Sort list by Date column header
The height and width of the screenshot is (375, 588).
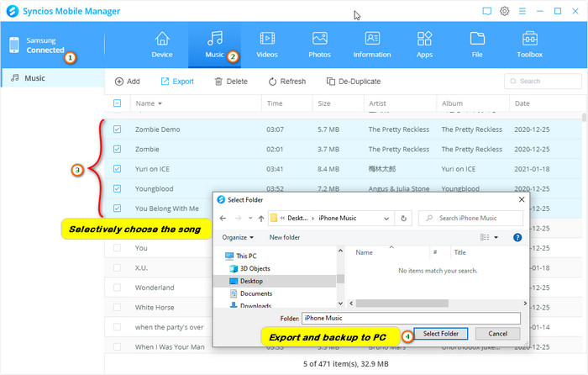[x=522, y=103]
